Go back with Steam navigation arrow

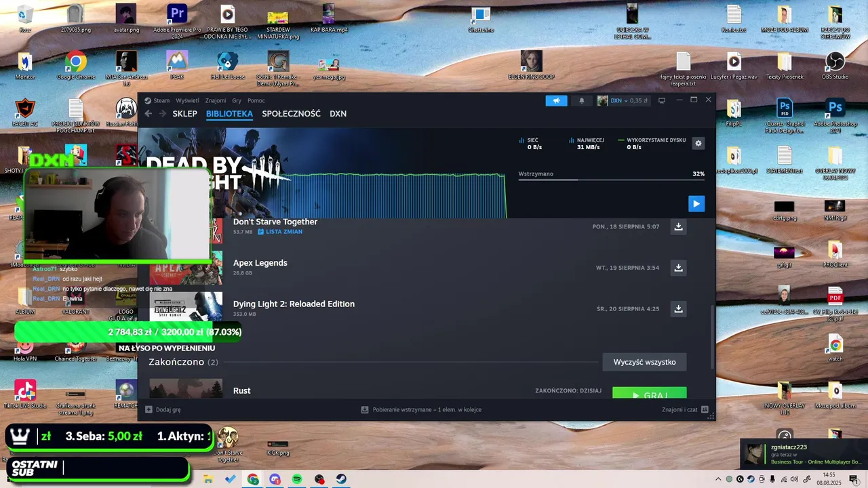149,114
